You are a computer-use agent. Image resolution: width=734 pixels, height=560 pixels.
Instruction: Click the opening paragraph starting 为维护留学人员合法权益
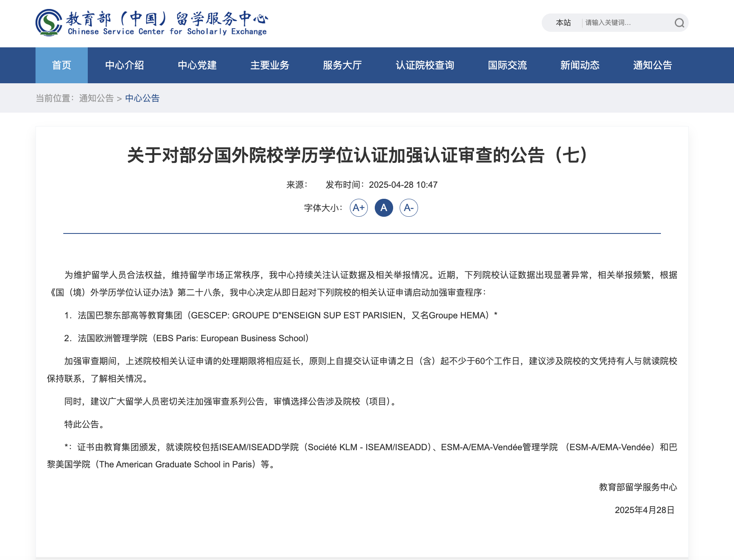click(362, 284)
